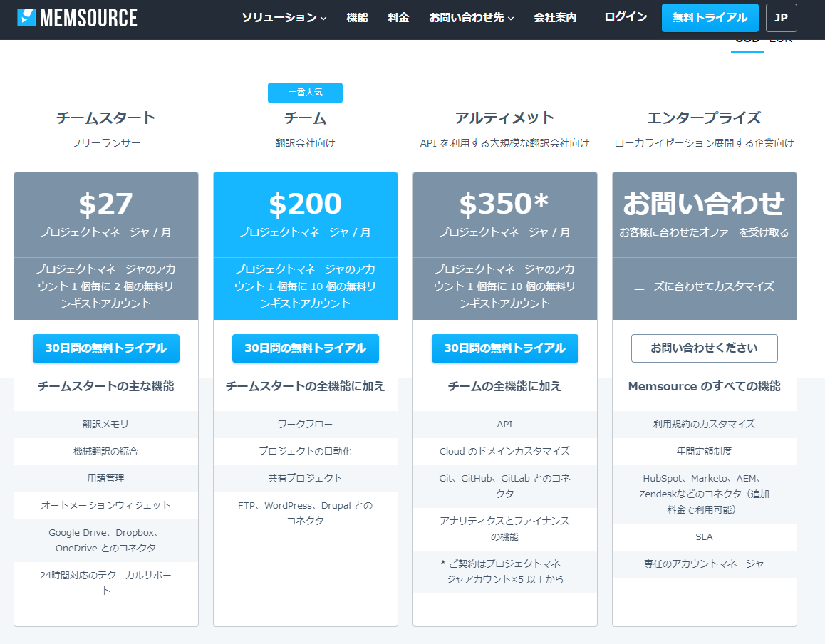Click the ワークフロー feature row
Viewport: 825px width, 644px height.
click(305, 424)
